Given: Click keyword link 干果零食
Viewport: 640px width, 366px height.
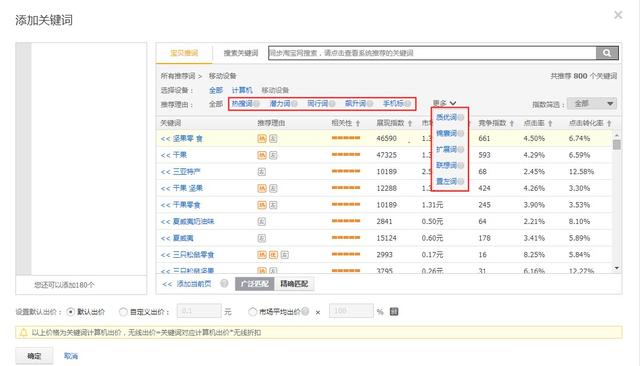Looking at the screenshot, I should 187,205.
